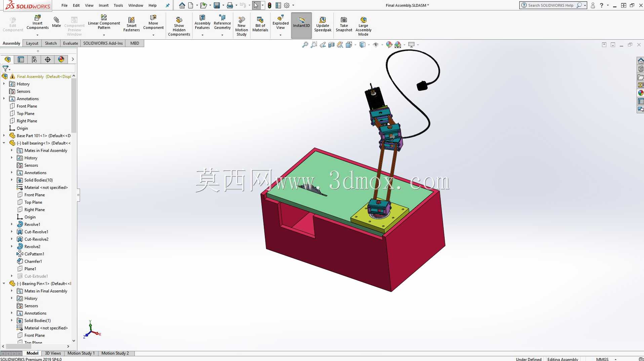Click Edit Appearance color icon

(389, 45)
